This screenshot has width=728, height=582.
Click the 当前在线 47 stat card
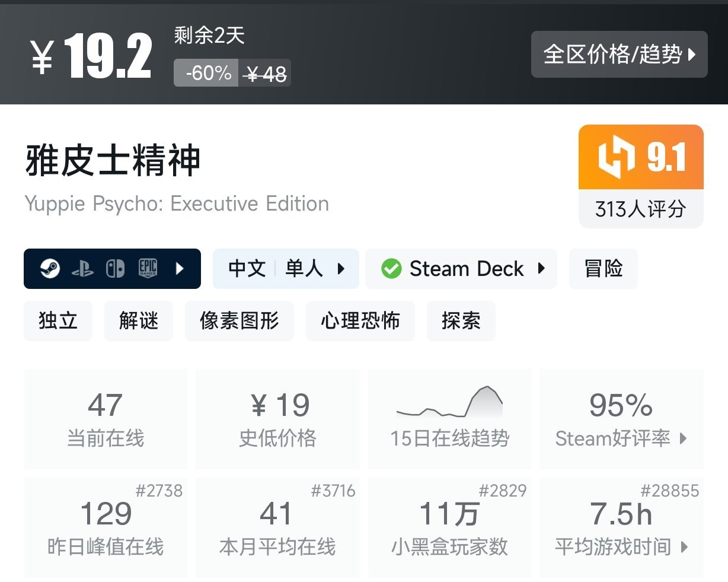click(x=106, y=419)
